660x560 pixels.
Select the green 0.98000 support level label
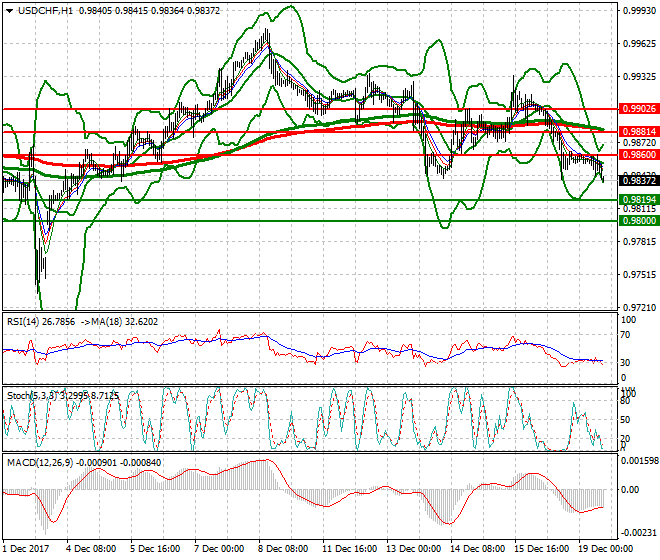coord(639,221)
